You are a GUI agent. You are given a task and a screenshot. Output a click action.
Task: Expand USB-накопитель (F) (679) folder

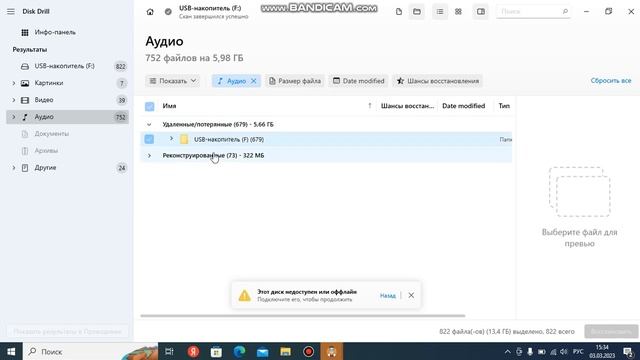click(171, 139)
